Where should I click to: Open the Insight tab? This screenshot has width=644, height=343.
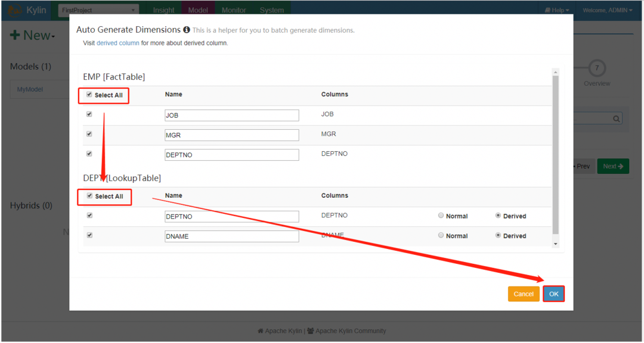pos(163,10)
